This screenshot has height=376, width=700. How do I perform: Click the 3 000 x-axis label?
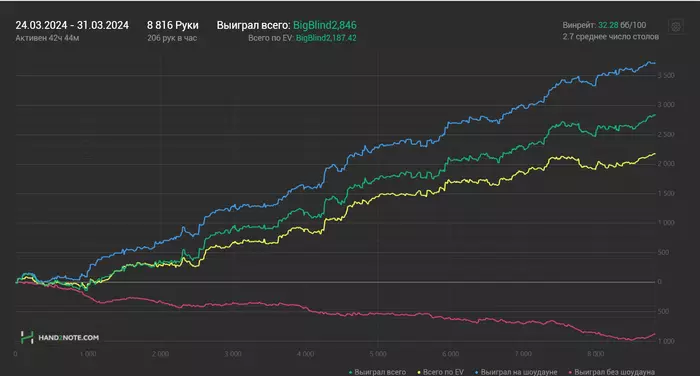tap(233, 354)
